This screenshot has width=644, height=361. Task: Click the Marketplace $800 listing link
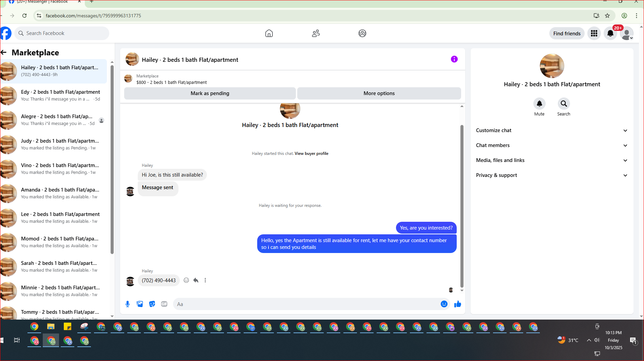click(171, 83)
